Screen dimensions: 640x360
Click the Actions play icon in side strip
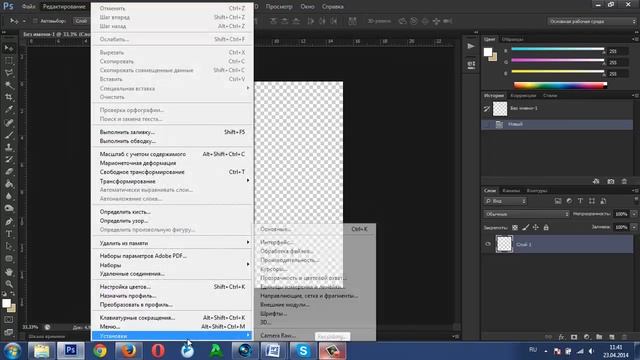click(x=471, y=46)
